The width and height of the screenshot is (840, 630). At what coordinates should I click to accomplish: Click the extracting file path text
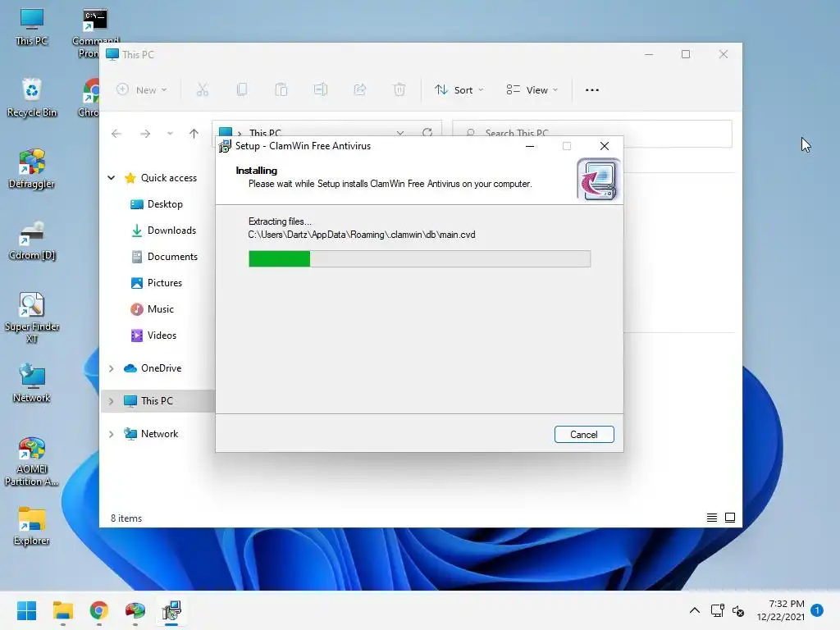click(362, 235)
